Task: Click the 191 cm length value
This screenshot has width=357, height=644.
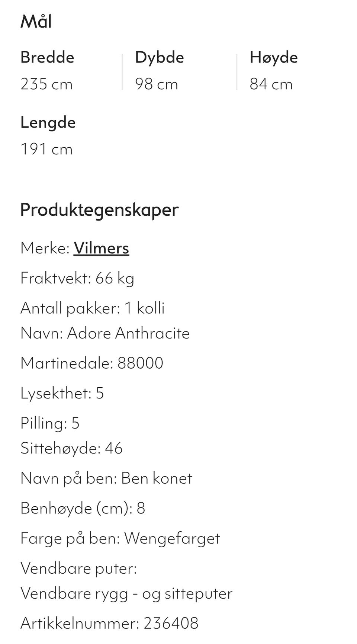Action: pos(46,149)
